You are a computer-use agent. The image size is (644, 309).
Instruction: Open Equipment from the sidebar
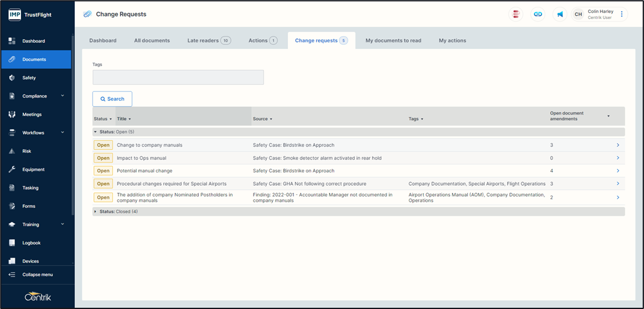(x=33, y=169)
